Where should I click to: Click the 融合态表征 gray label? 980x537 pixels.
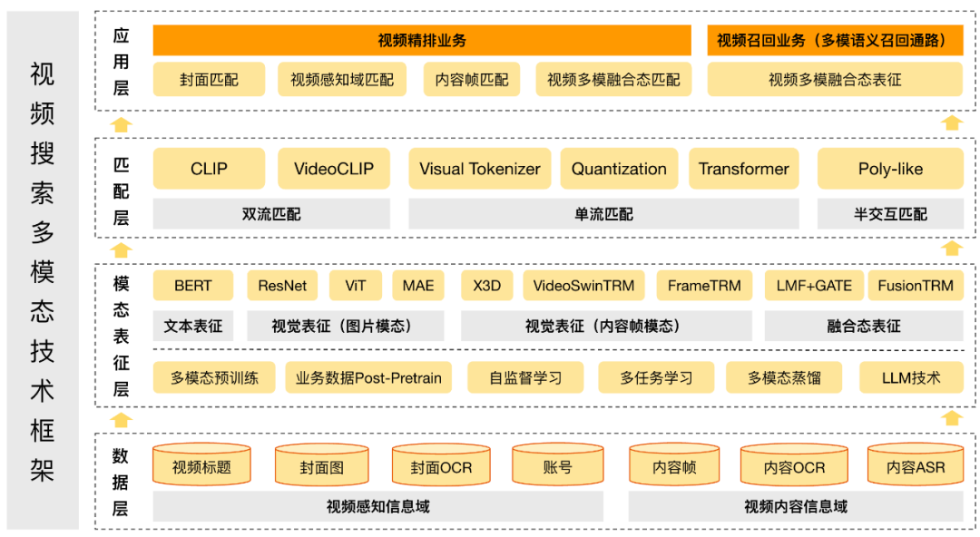point(864,326)
